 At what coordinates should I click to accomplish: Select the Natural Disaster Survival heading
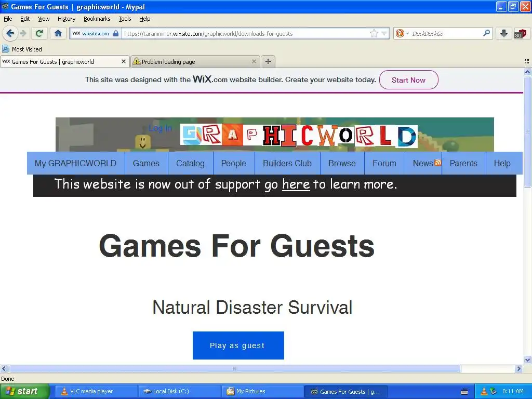point(252,308)
